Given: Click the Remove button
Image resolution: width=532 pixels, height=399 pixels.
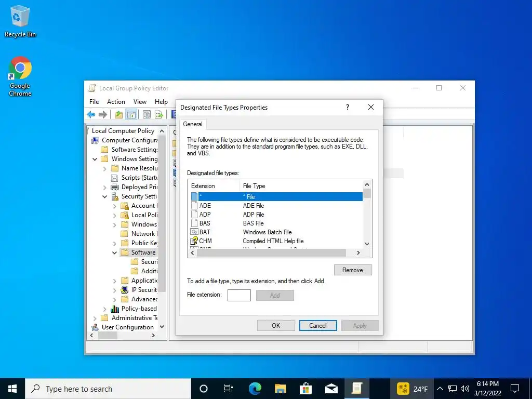Looking at the screenshot, I should pos(353,270).
